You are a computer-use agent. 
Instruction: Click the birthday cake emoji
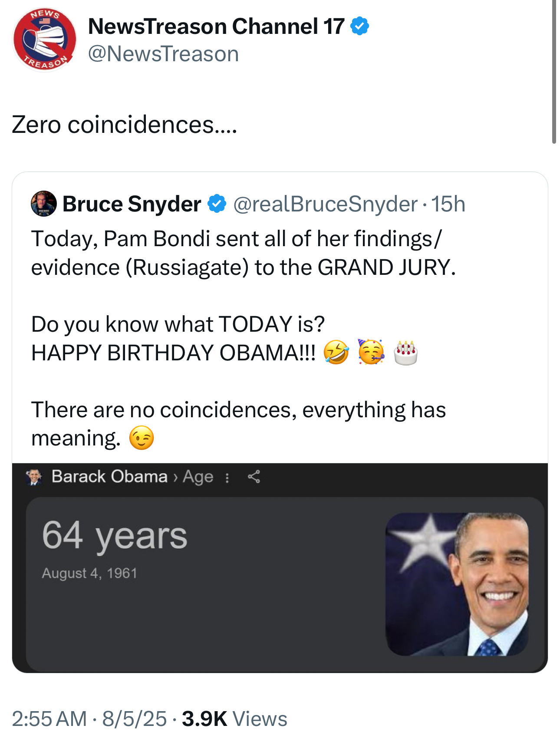point(405,353)
